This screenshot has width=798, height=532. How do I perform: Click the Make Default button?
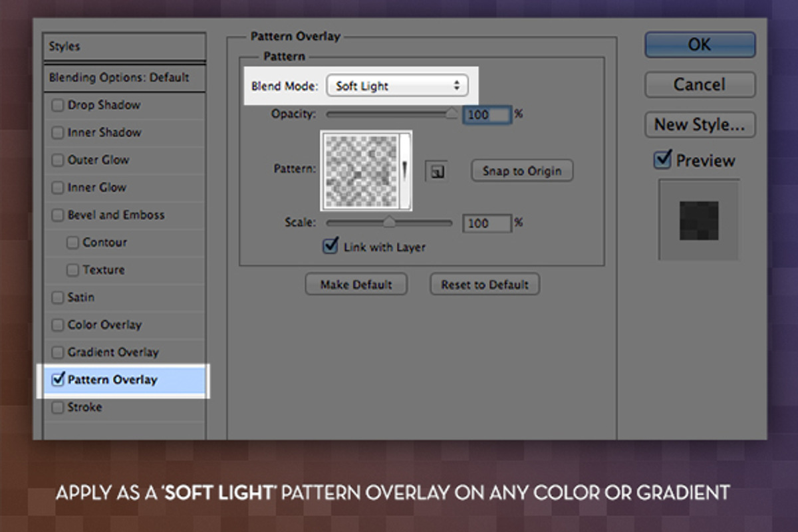coord(356,285)
